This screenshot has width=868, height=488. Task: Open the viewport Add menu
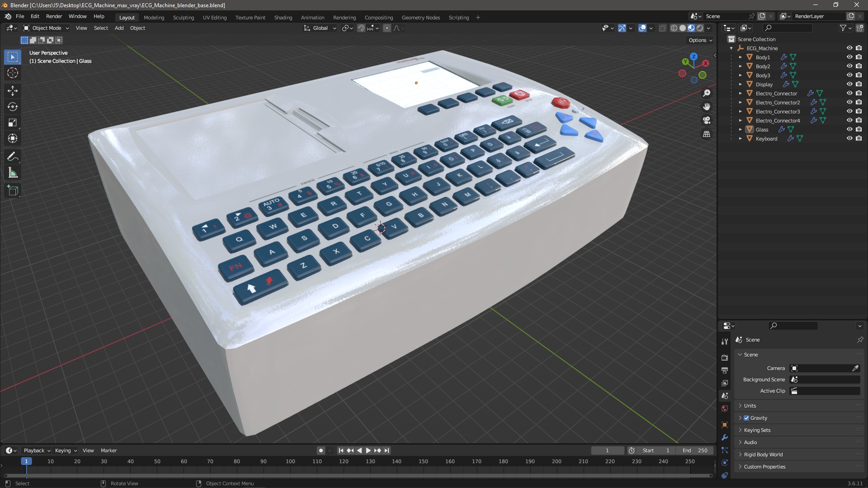pos(119,28)
